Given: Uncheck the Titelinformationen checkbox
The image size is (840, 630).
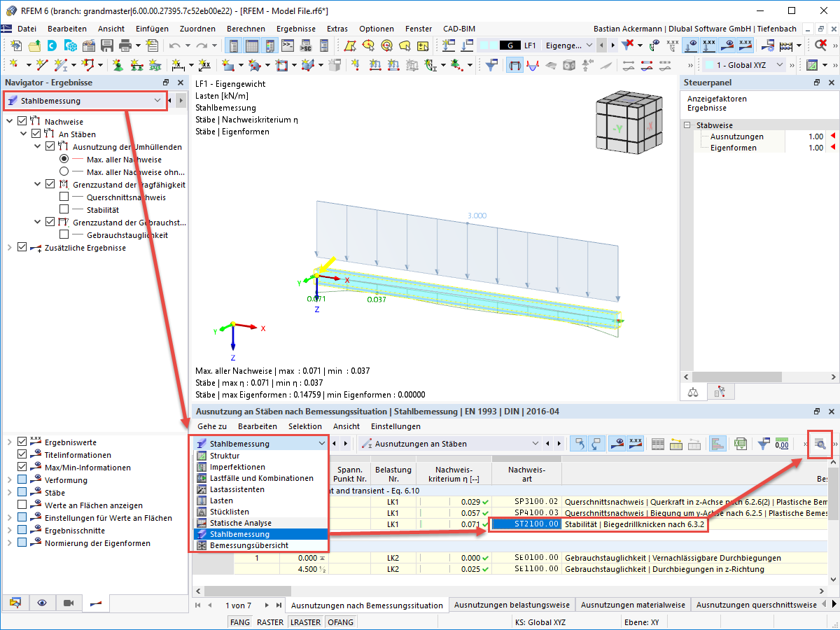Looking at the screenshot, I should [x=22, y=455].
